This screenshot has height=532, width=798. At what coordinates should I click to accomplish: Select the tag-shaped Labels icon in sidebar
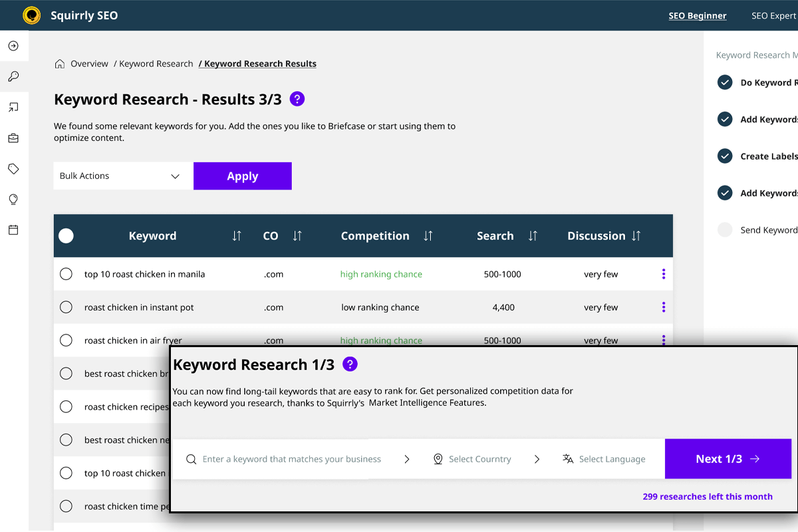tap(14, 168)
